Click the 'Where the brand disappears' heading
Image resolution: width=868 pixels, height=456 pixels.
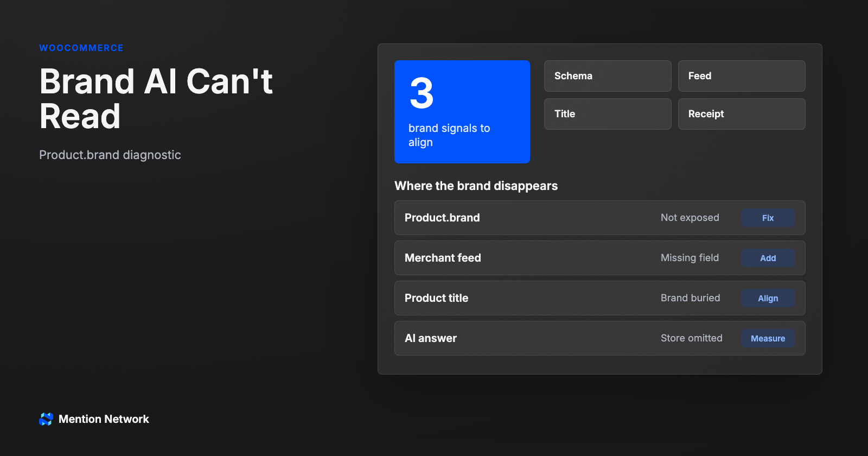(476, 186)
